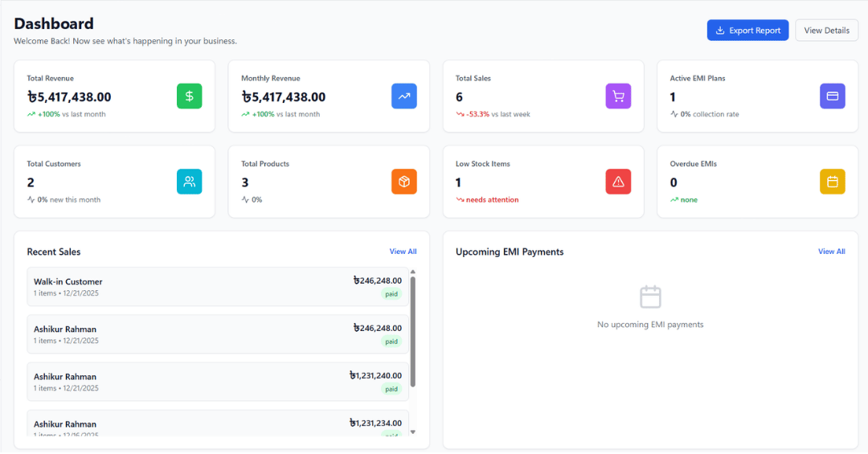
Task: Click the 0% new this month text
Action: click(x=69, y=200)
